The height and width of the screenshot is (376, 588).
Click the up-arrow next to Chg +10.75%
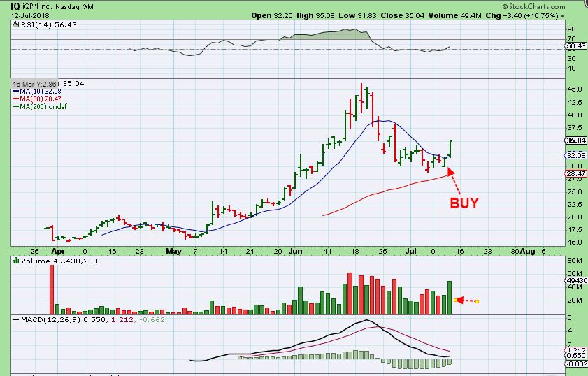562,16
